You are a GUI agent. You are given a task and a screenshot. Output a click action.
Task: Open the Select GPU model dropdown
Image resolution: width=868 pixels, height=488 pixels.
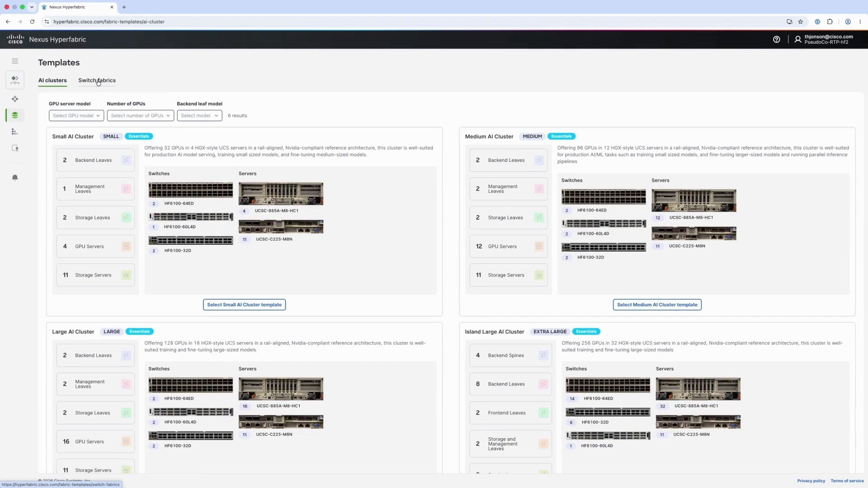[x=76, y=116]
